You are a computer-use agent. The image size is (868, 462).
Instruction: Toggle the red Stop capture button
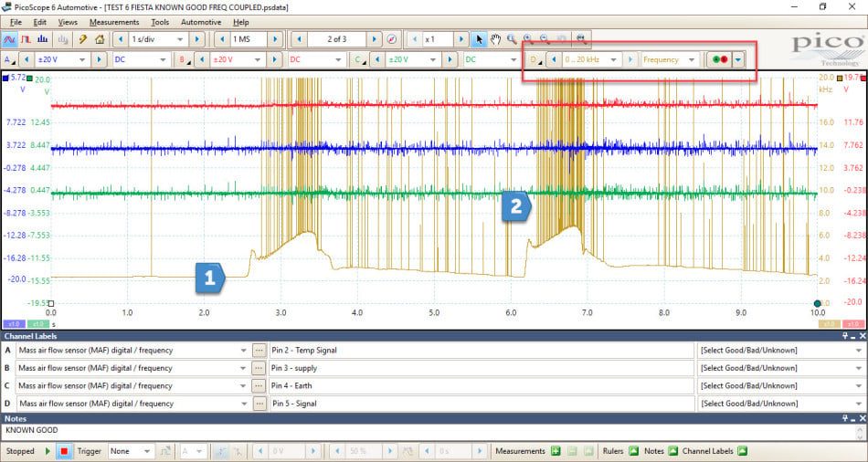[x=64, y=451]
